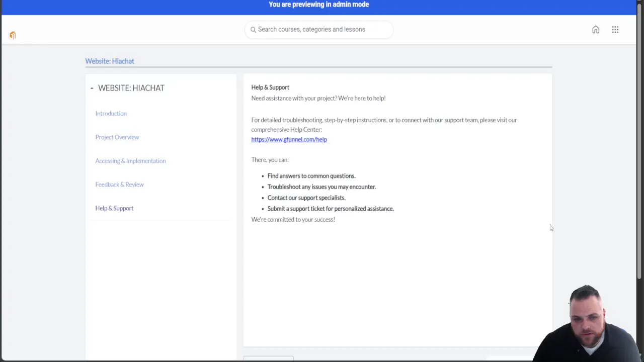
Task: Click the admin mode preview banner
Action: pyautogui.click(x=318, y=5)
